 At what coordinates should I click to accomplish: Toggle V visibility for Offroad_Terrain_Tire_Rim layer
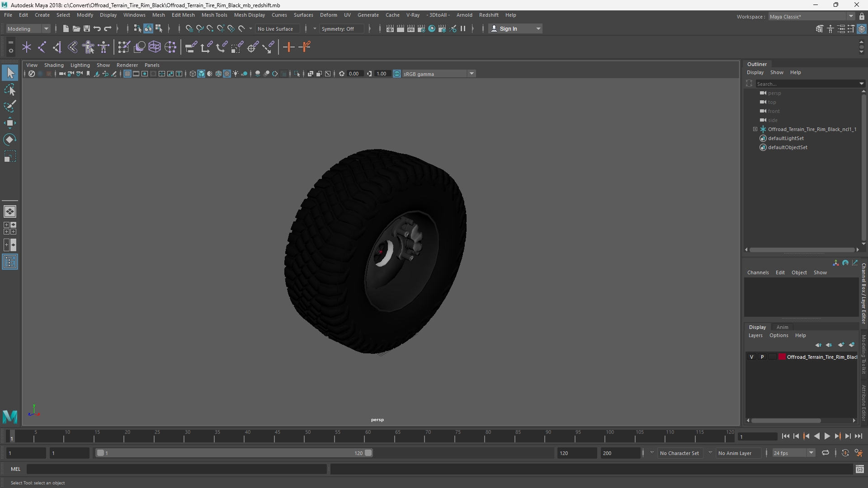coord(751,357)
